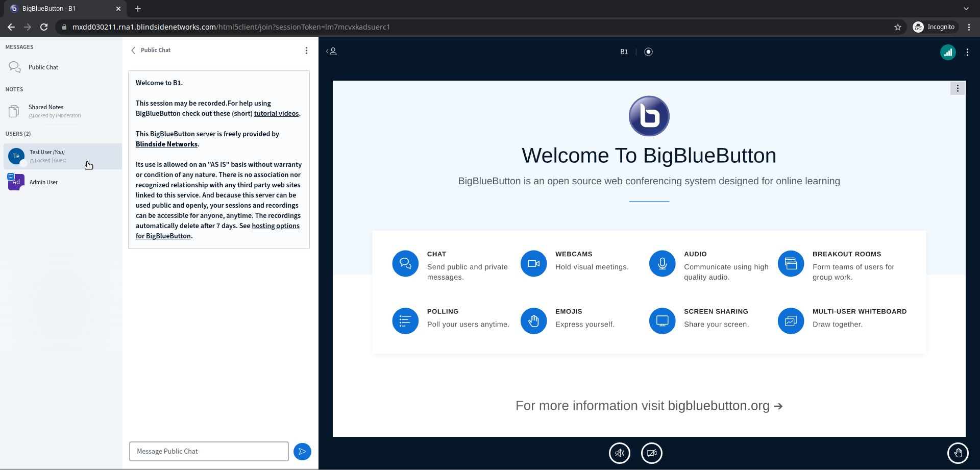Open the tutorial videos link

[x=276, y=113]
